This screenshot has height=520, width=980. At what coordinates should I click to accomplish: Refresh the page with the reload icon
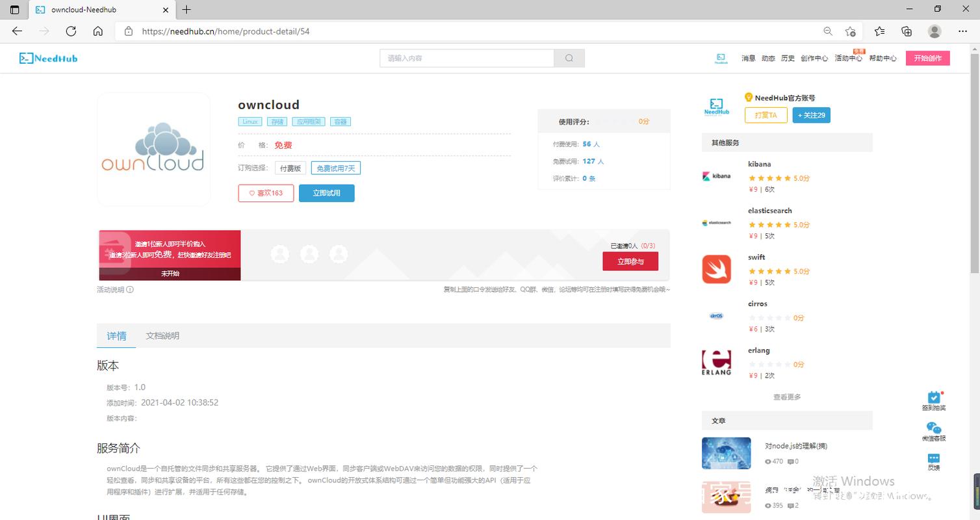(x=71, y=31)
